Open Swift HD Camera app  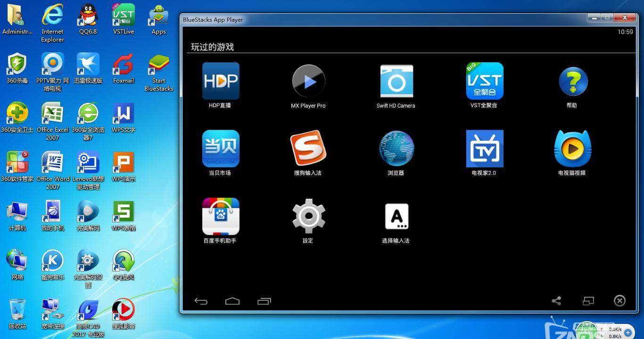[396, 81]
